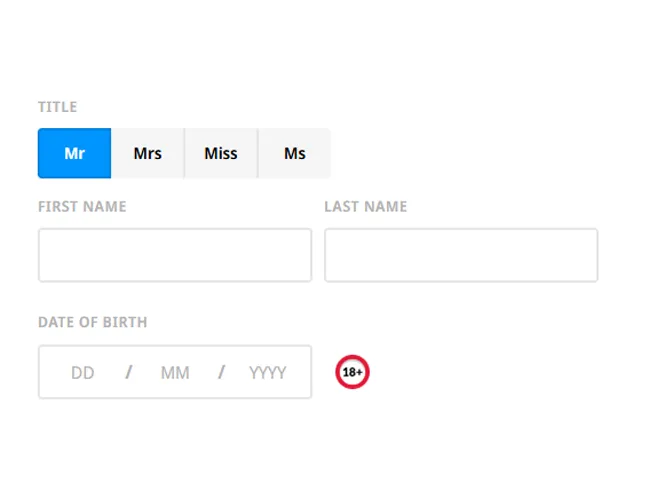
Task: Click the red-circled age badge beside date field
Action: [x=352, y=372]
